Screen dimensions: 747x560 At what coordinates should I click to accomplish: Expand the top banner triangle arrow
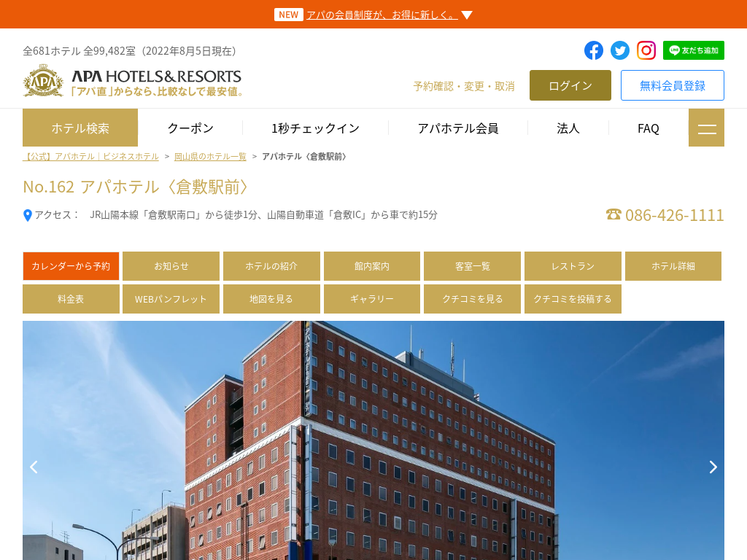coord(467,15)
